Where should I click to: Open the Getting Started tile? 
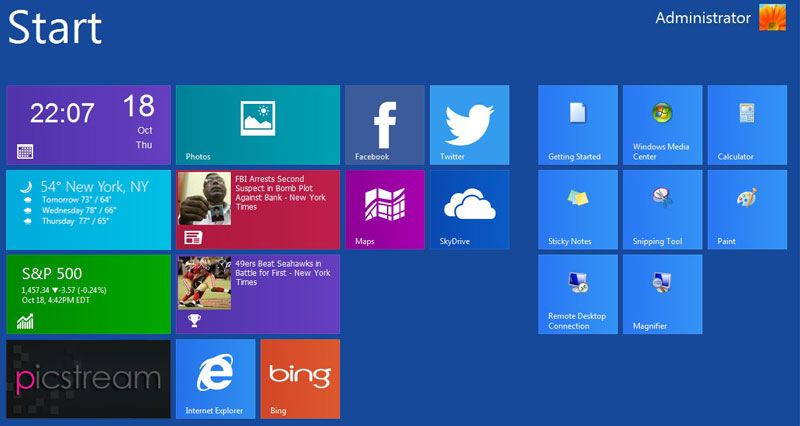coord(578,125)
